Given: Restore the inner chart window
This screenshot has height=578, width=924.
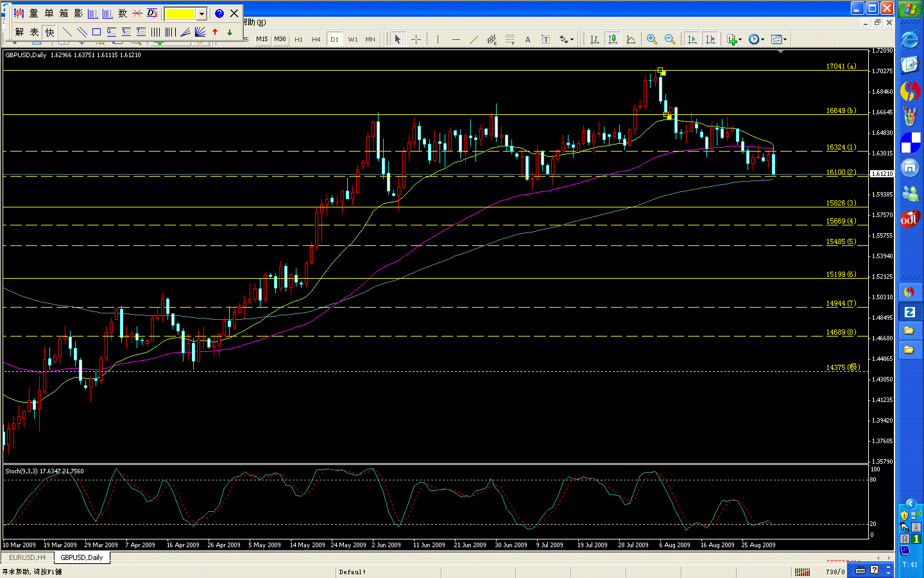Looking at the screenshot, I should (877, 22).
